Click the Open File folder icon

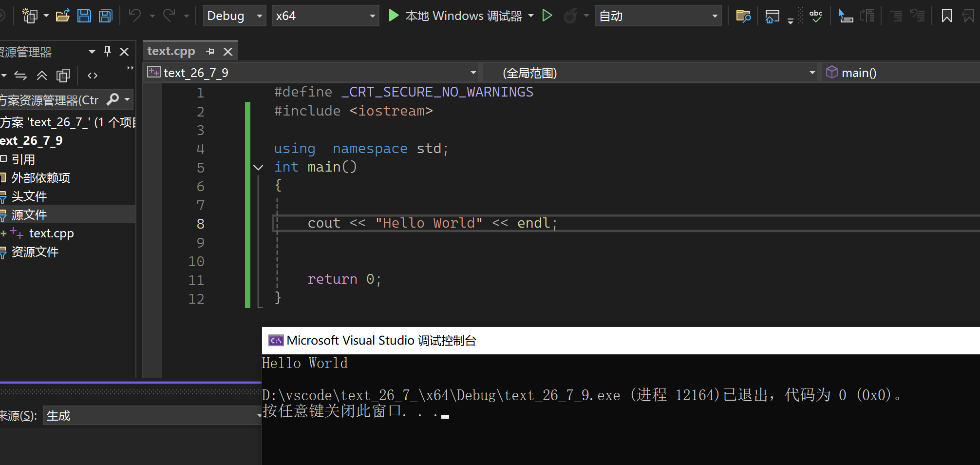pyautogui.click(x=62, y=16)
